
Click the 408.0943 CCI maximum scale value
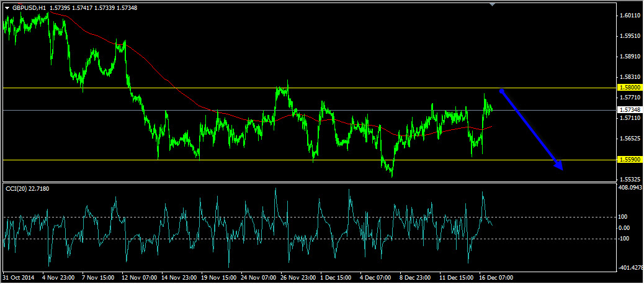(x=630, y=187)
